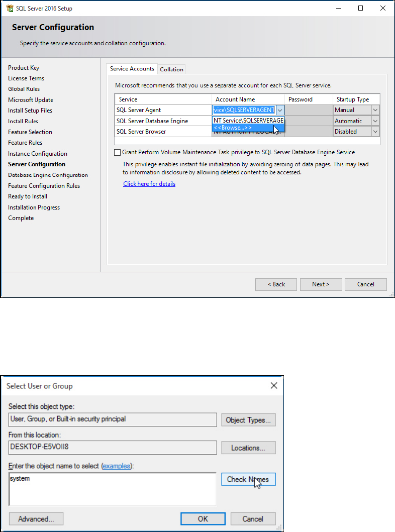Choose <<Browse...>> in account dropdown list
This screenshot has height=532, width=395.
click(248, 128)
